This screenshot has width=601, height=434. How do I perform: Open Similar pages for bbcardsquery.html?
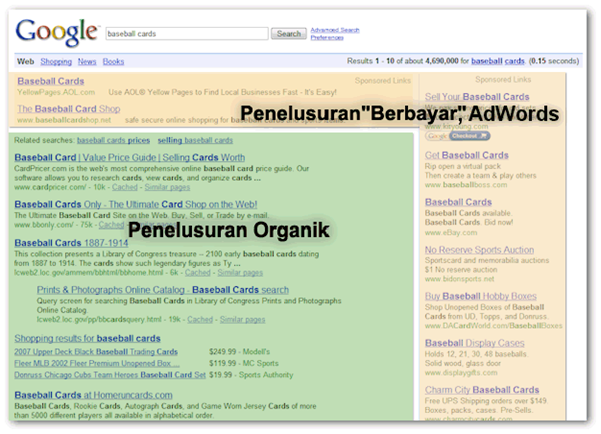[x=242, y=319]
